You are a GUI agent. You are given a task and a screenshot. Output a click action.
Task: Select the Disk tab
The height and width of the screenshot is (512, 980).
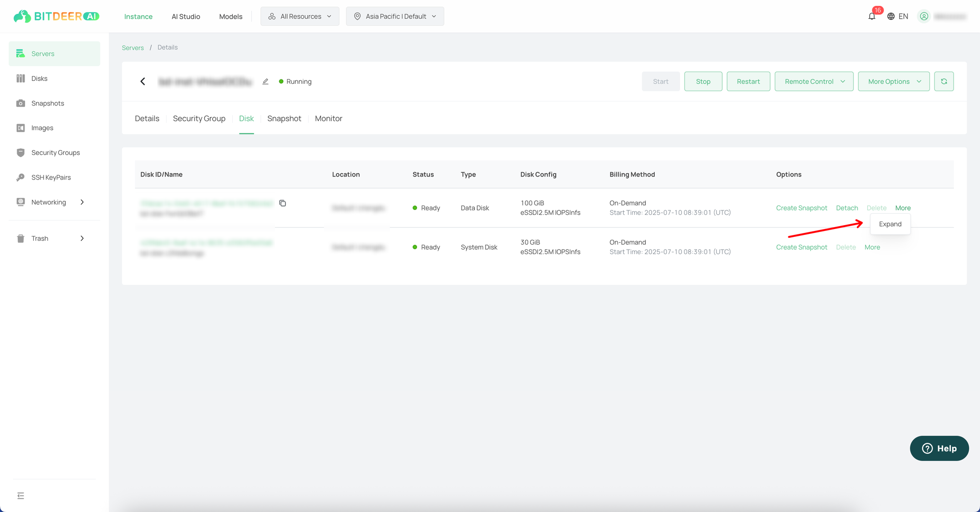pyautogui.click(x=246, y=118)
